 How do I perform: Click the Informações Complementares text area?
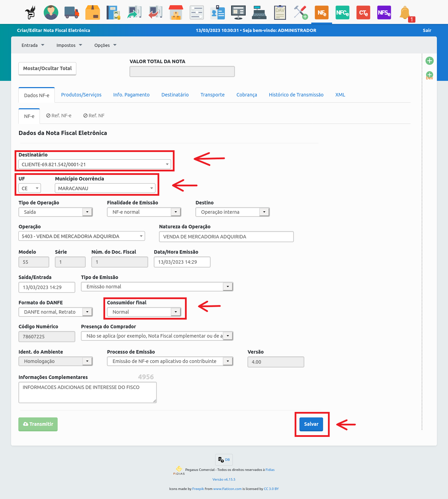coord(87,392)
